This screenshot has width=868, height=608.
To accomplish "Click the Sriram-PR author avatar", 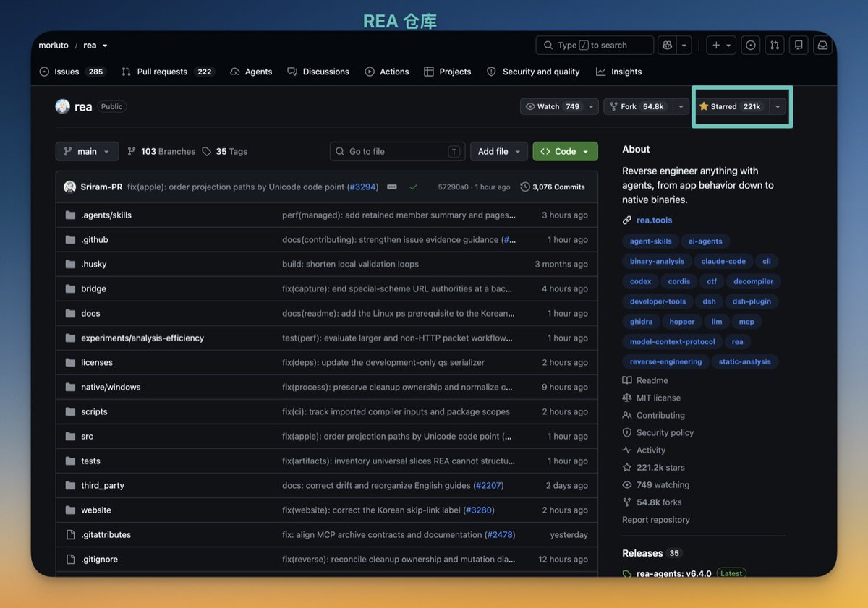I will pos(69,187).
